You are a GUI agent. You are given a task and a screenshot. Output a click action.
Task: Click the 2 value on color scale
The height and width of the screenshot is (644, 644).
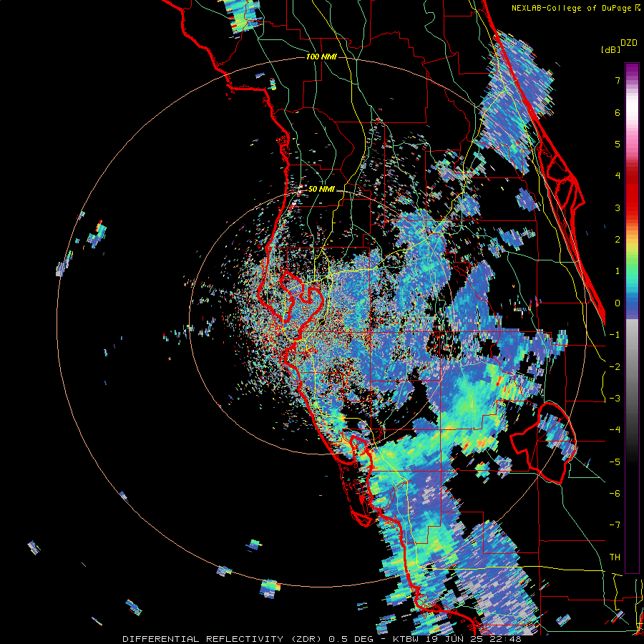[618, 240]
